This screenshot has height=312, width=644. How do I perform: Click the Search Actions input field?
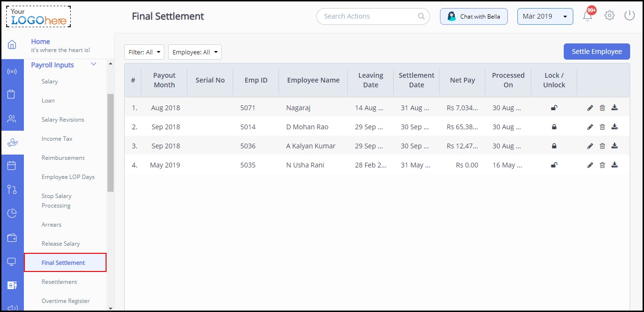point(368,16)
